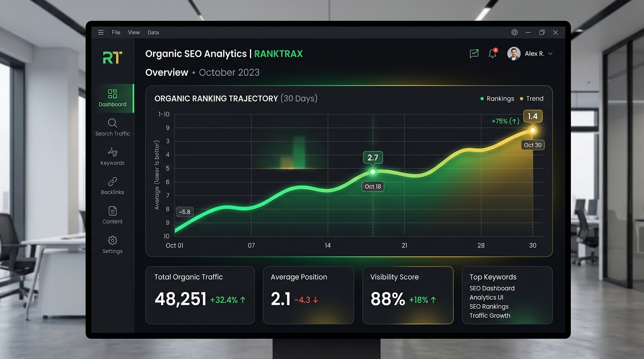The image size is (644, 359).
Task: Open the Keywords sidebar icon
Action: point(112,152)
